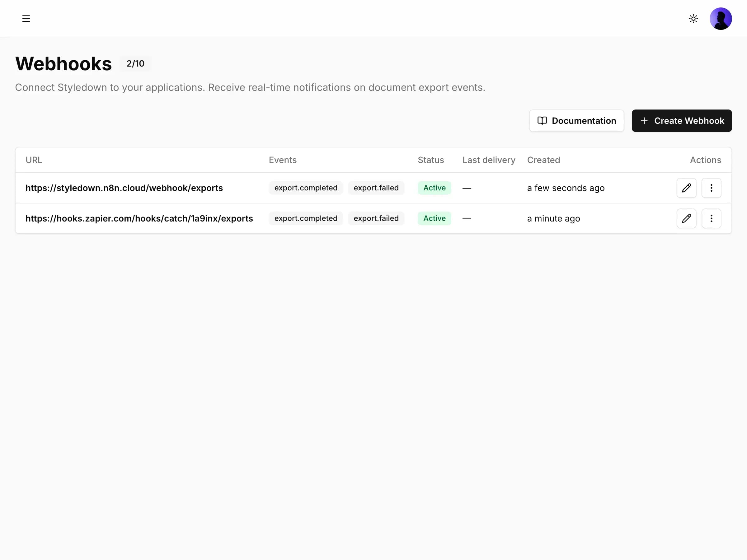Open three-dot actions for the n8n webhook
The height and width of the screenshot is (560, 747).
[711, 188]
